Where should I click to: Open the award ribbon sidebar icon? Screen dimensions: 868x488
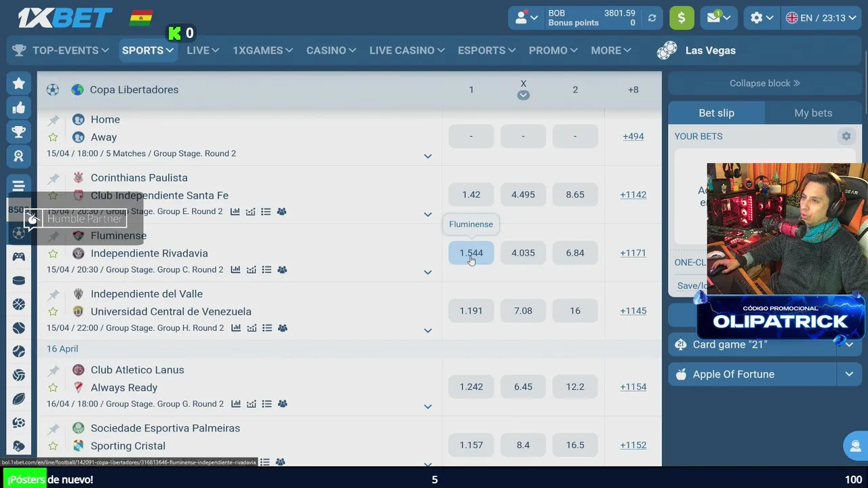pos(18,157)
